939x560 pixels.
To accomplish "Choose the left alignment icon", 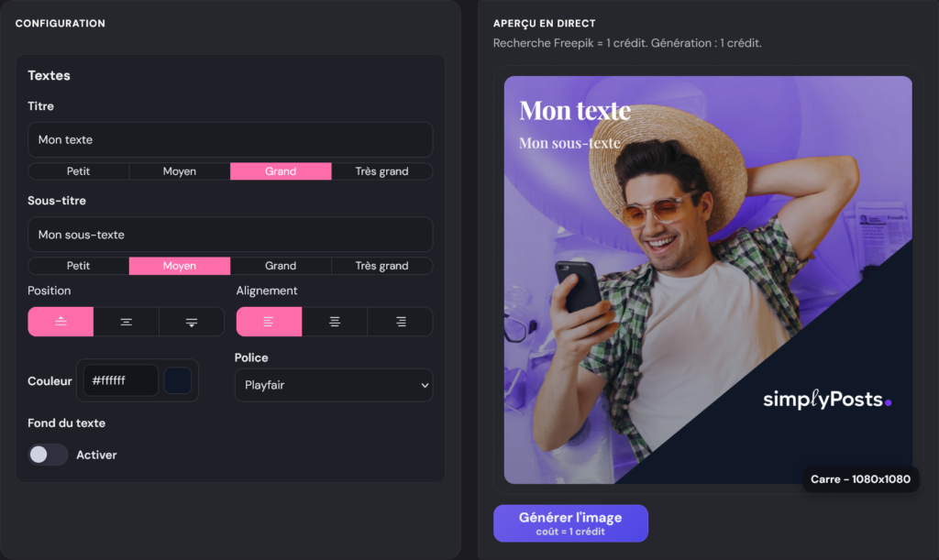I will [x=269, y=322].
